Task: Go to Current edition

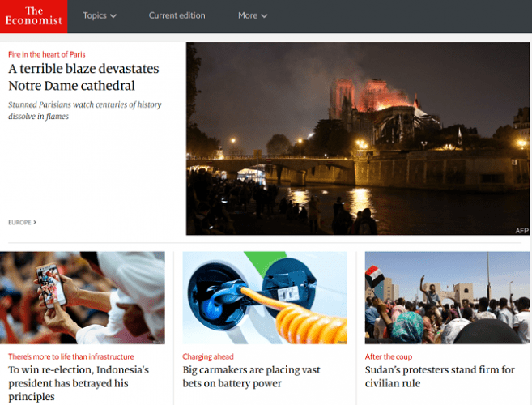Action: pos(177,15)
